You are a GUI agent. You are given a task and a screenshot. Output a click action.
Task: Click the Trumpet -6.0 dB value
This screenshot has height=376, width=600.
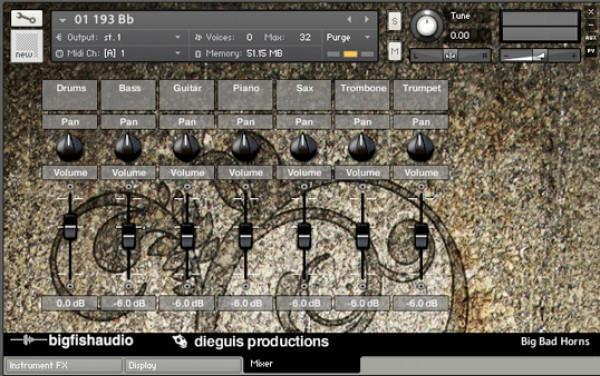click(x=421, y=303)
